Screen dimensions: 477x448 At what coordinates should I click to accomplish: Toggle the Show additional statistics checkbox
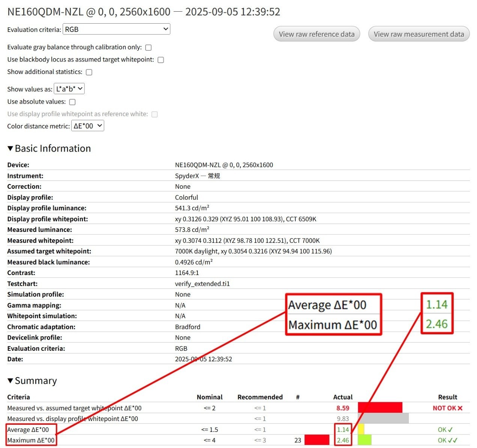coord(89,72)
